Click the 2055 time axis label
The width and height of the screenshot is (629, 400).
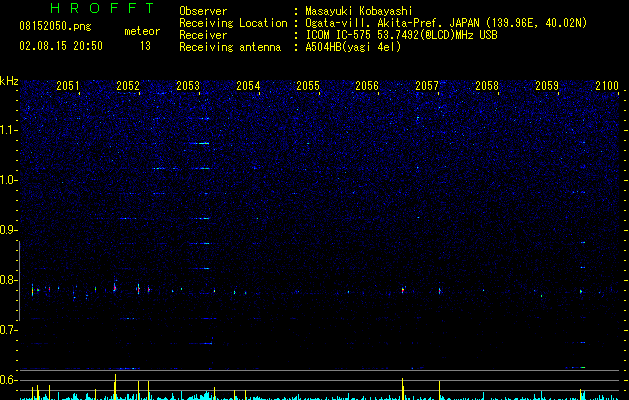coord(308,85)
